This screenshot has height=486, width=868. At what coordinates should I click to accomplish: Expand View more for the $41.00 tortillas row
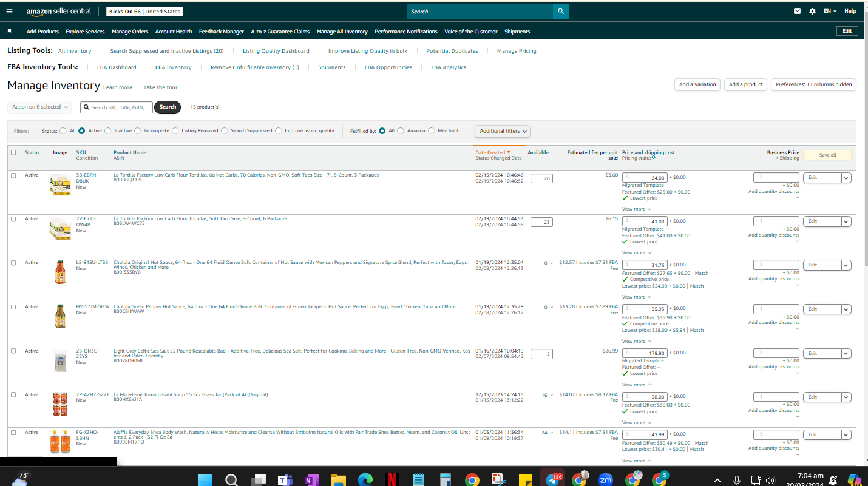coord(636,252)
